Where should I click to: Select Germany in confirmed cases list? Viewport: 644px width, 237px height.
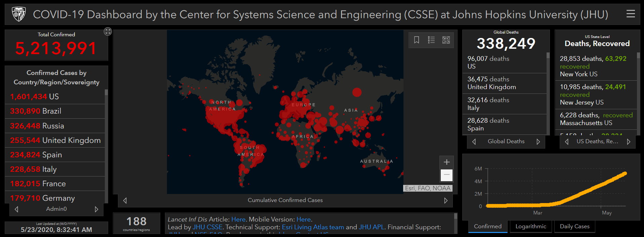pos(55,198)
